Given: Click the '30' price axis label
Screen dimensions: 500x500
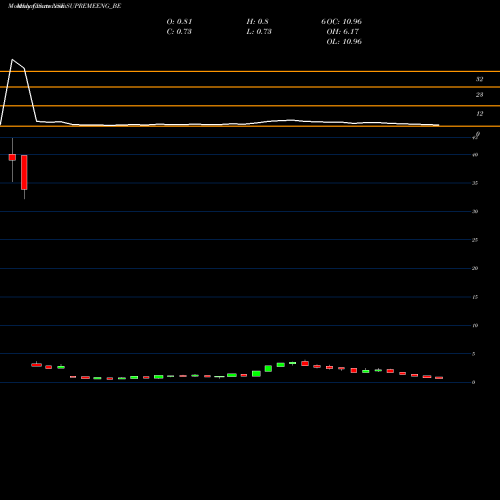Looking at the screenshot, I should [x=475, y=211].
